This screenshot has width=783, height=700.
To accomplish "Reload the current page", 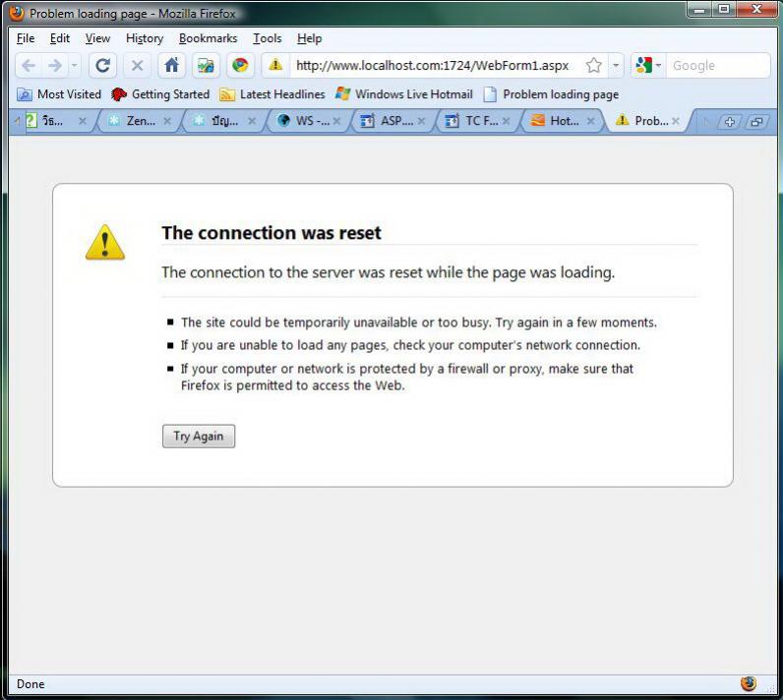I will [103, 65].
